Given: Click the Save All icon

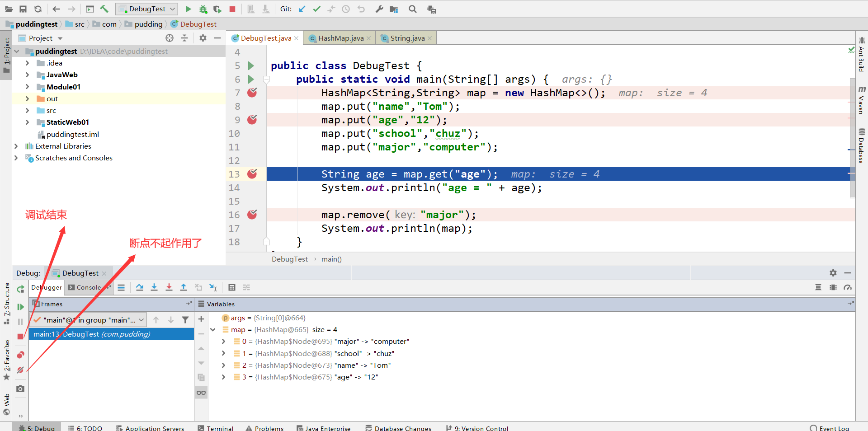Looking at the screenshot, I should pyautogui.click(x=23, y=9).
